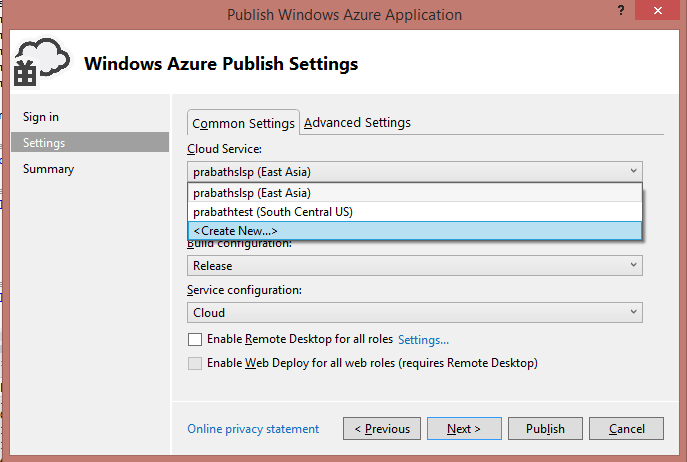This screenshot has width=687, height=462.
Task: Toggle Enable Web Deploy for web roles
Action: [x=195, y=363]
